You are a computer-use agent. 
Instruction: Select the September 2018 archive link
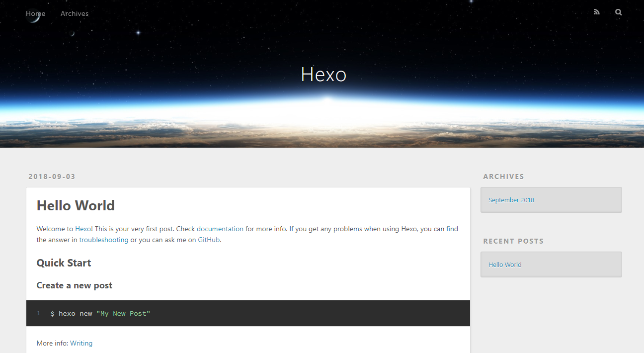click(x=511, y=200)
